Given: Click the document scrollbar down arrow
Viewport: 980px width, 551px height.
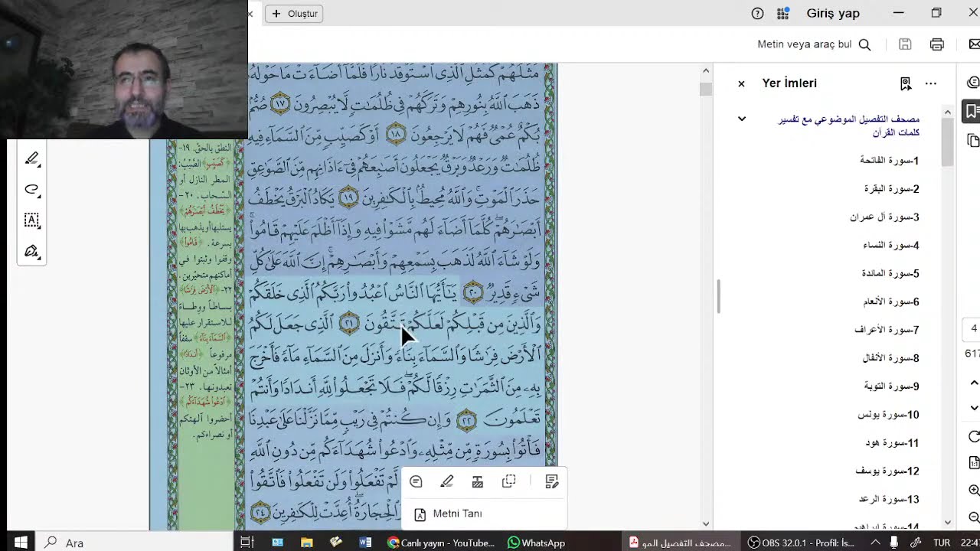Looking at the screenshot, I should [706, 523].
